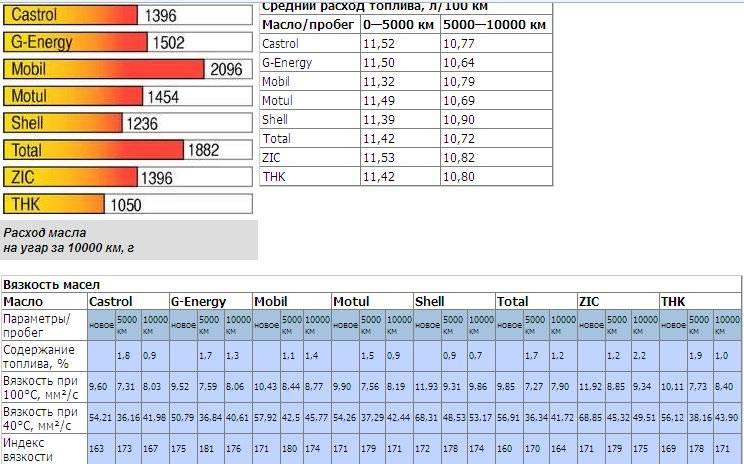
Task: Select the Shell bar in the chart
Action: [x=62, y=124]
